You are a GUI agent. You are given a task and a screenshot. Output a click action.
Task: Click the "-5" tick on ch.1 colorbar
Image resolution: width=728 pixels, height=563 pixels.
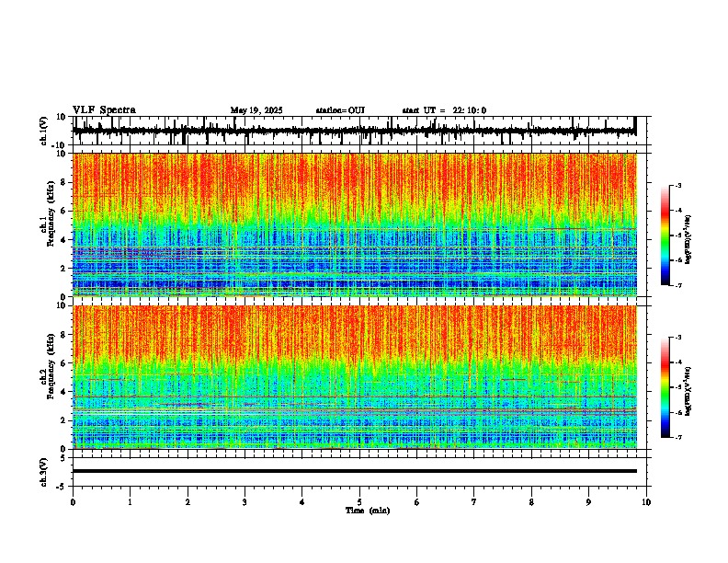tap(678, 236)
